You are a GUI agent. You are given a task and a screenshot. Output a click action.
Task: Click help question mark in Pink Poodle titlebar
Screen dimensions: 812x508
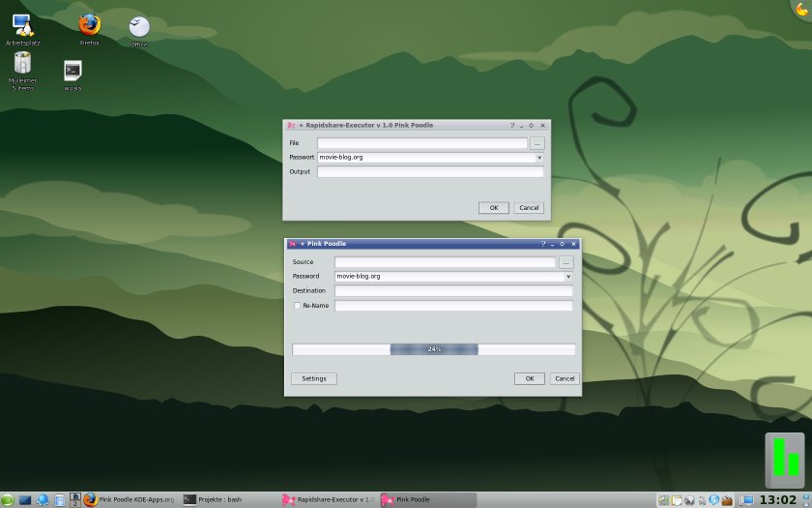[543, 244]
